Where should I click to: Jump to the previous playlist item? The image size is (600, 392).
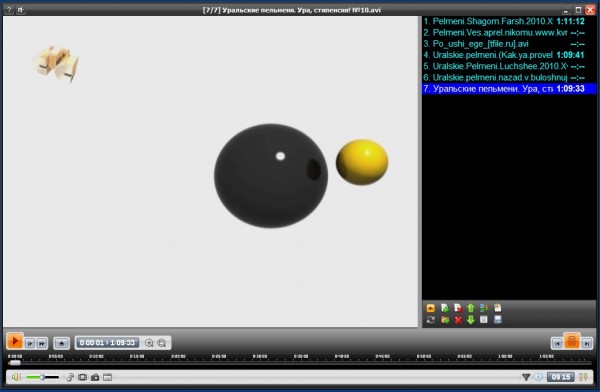click(557, 343)
